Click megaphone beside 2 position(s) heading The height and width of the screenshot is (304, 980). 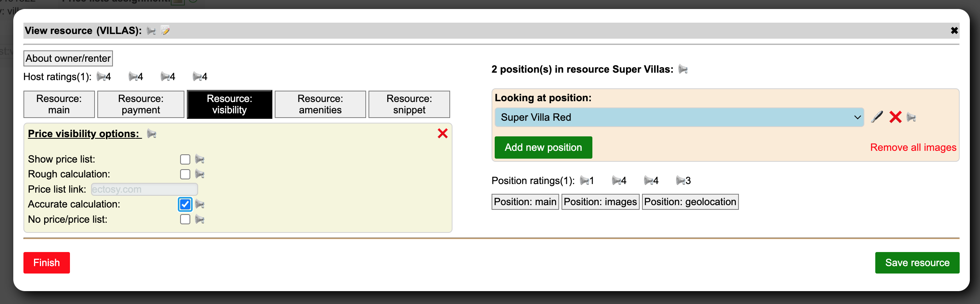(x=683, y=70)
